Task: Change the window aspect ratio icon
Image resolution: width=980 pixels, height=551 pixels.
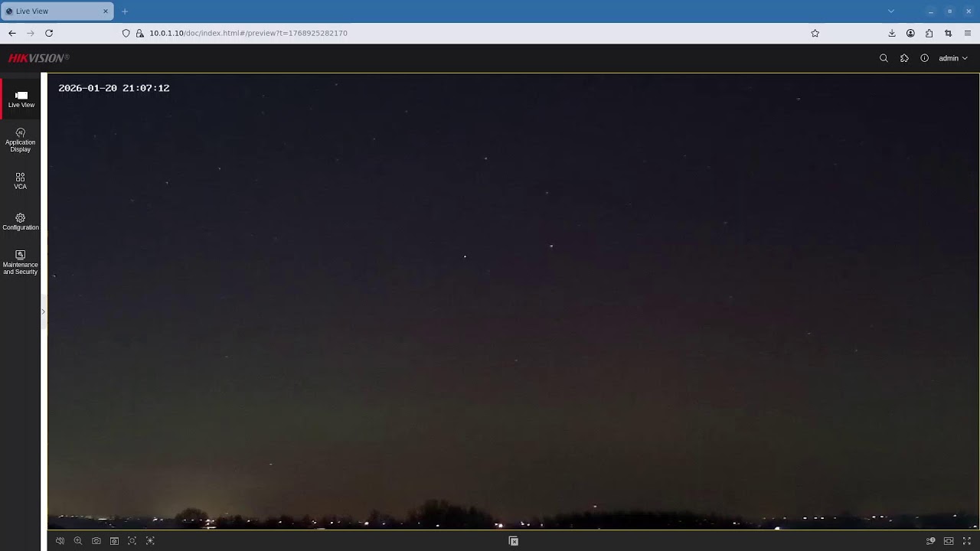Action: 949,541
